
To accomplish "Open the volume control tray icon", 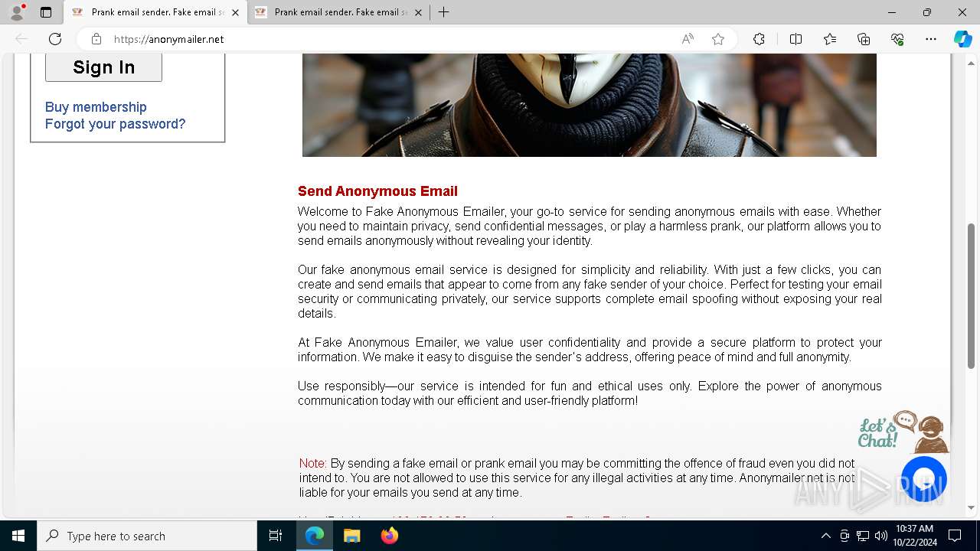I will click(880, 536).
